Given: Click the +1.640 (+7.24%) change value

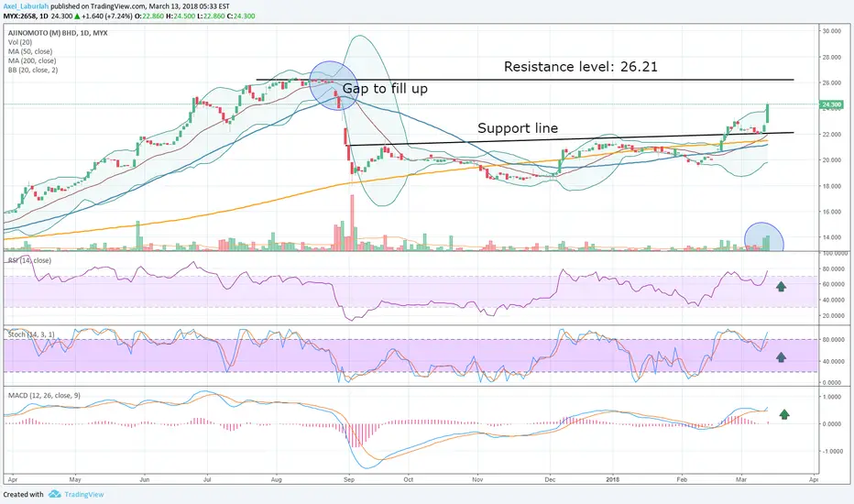Looking at the screenshot, I should pyautogui.click(x=106, y=16).
